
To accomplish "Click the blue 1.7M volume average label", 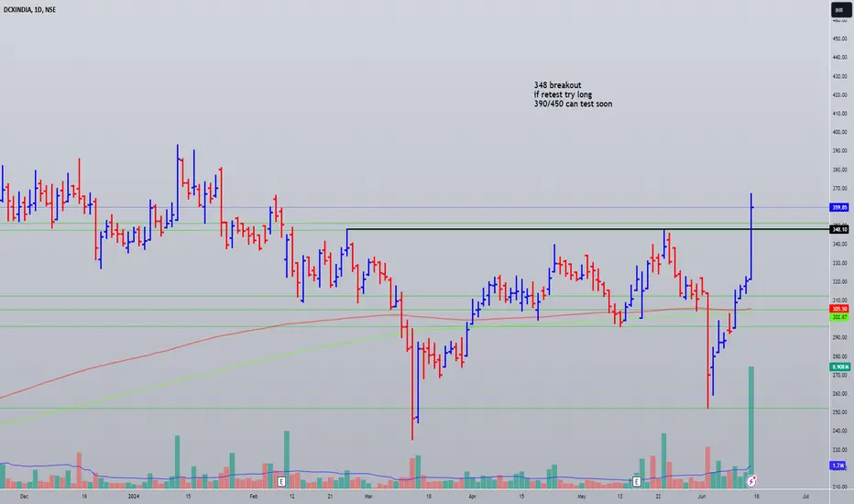I will [838, 466].
